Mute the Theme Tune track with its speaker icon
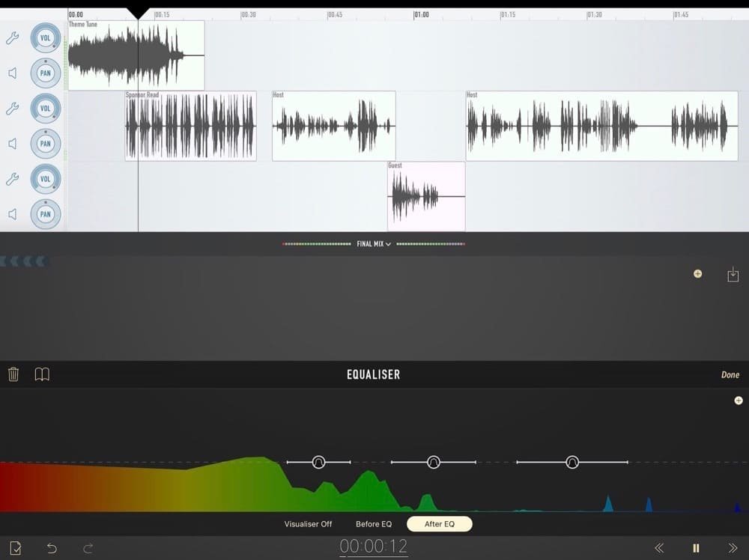749x560 pixels. tap(12, 72)
